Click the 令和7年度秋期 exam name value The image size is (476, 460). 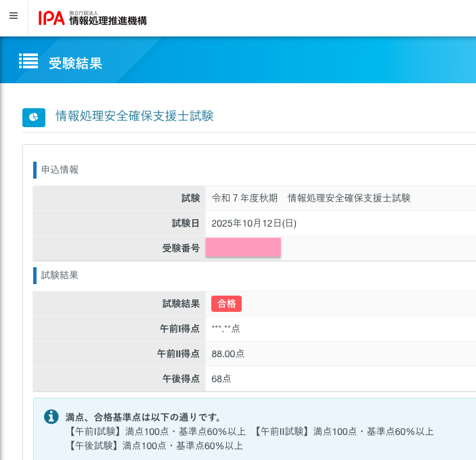pos(311,198)
